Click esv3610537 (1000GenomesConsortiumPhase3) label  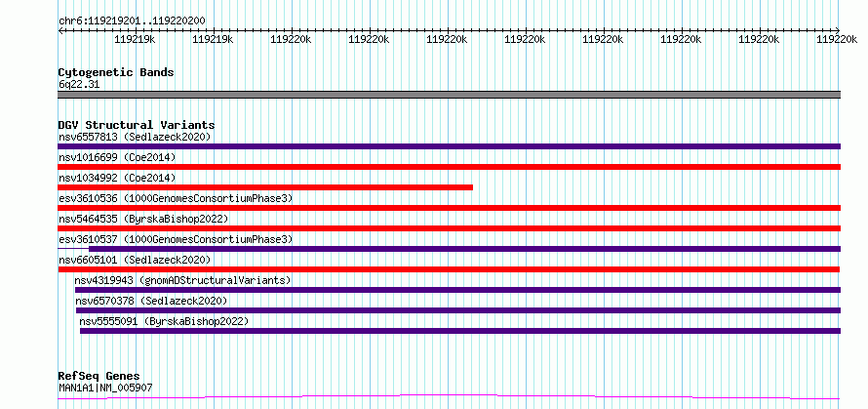click(x=176, y=239)
